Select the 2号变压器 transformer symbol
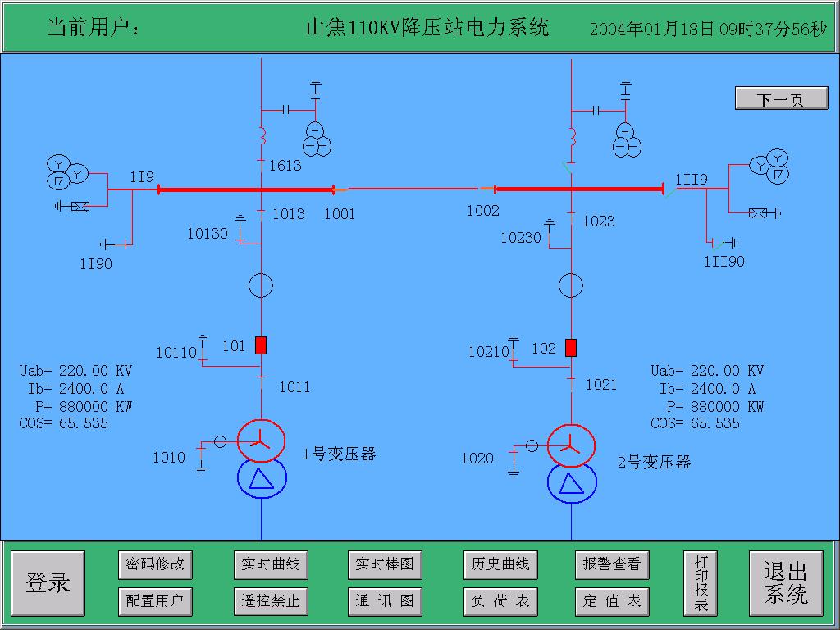Image resolution: width=840 pixels, height=630 pixels. point(572,463)
